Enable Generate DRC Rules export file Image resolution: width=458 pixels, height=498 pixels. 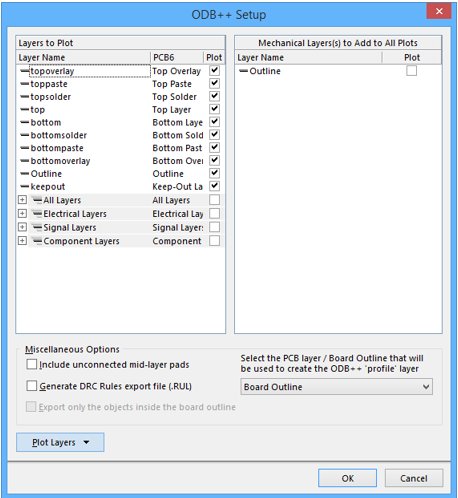pos(32,386)
